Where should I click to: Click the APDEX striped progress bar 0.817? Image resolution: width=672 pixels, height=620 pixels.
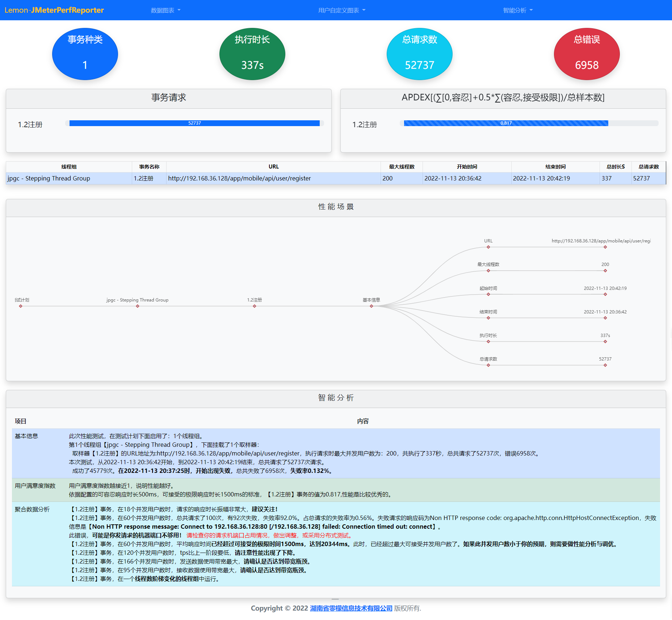[x=506, y=123]
